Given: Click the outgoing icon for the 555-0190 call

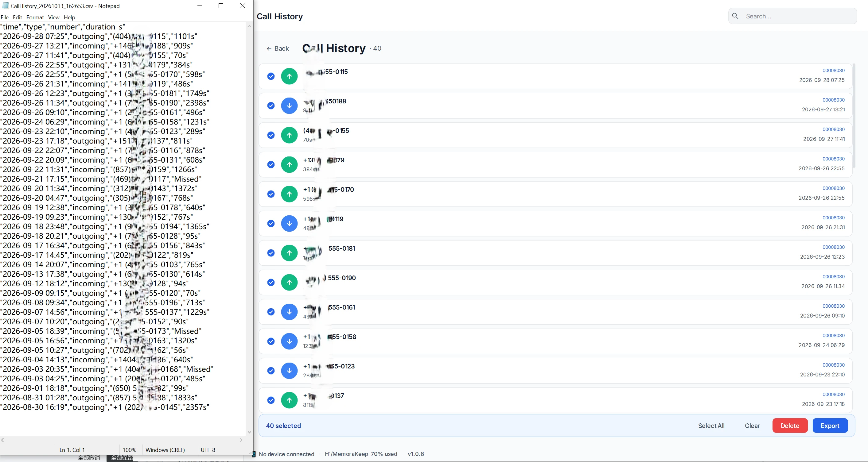Looking at the screenshot, I should [x=289, y=283].
